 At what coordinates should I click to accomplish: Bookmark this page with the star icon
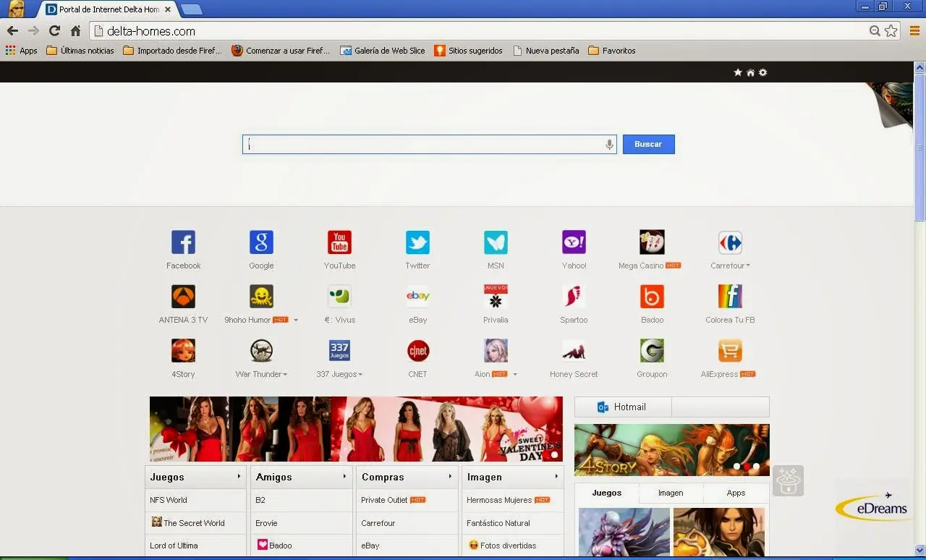coord(891,31)
